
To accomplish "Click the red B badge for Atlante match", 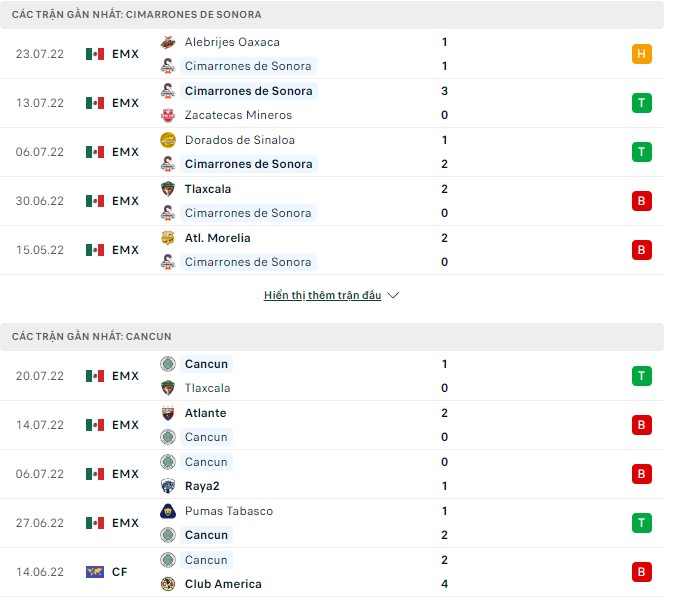I will [642, 425].
